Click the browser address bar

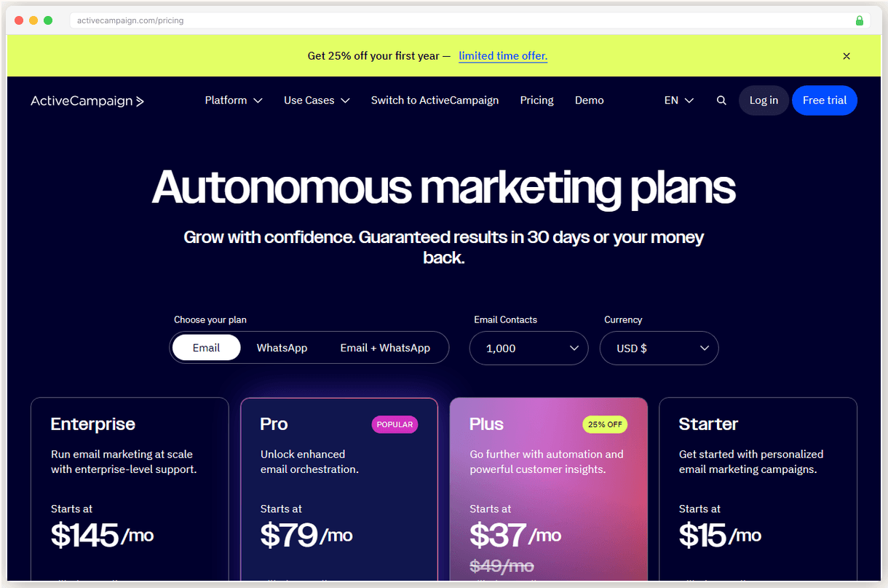click(x=291, y=20)
